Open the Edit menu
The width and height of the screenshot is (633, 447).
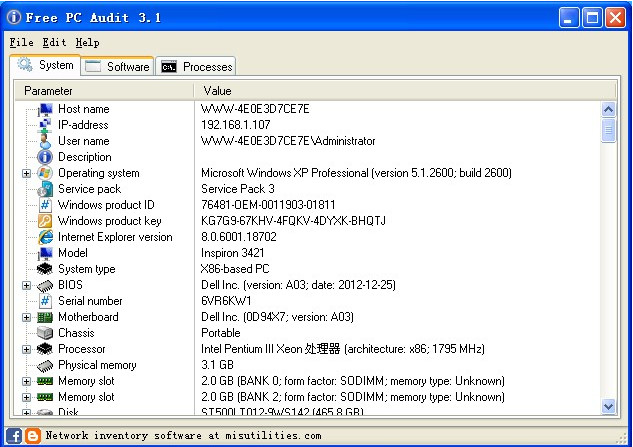(54, 42)
